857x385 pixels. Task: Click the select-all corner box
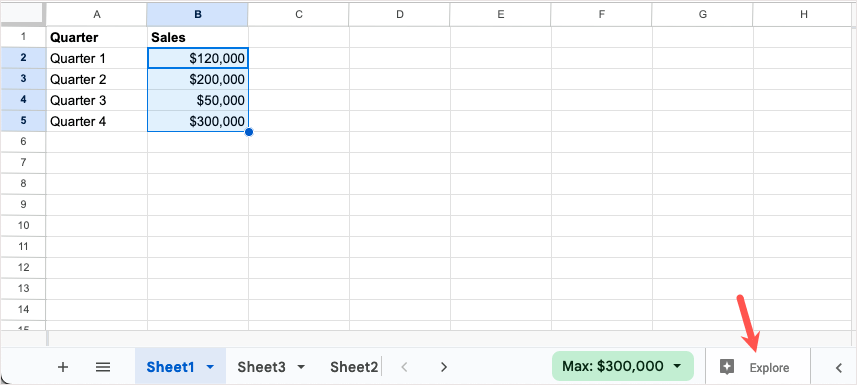click(x=22, y=15)
